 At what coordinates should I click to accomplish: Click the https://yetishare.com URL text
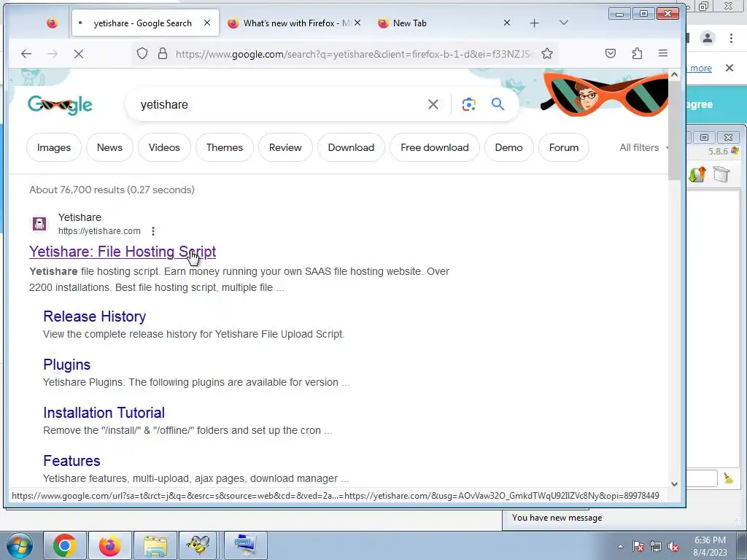pos(99,231)
